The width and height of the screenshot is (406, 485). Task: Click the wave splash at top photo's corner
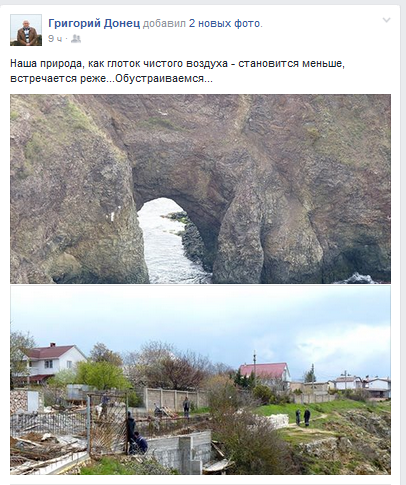pos(360,278)
